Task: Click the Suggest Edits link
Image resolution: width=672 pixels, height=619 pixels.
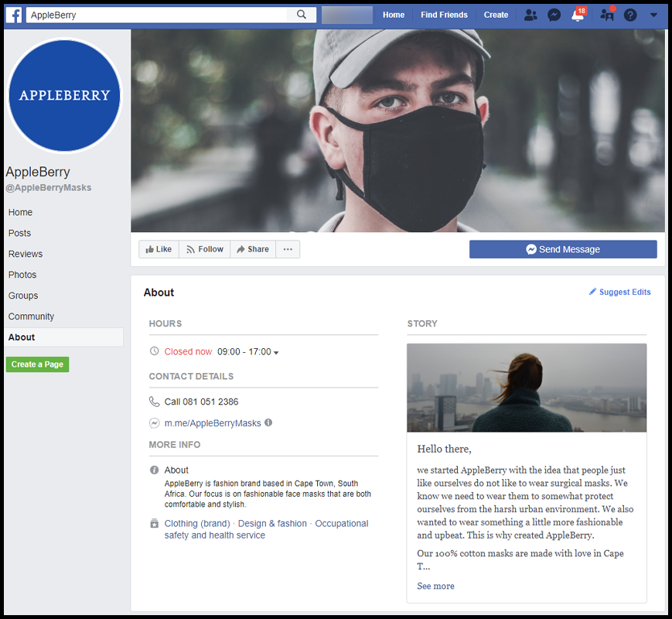Action: click(x=624, y=292)
